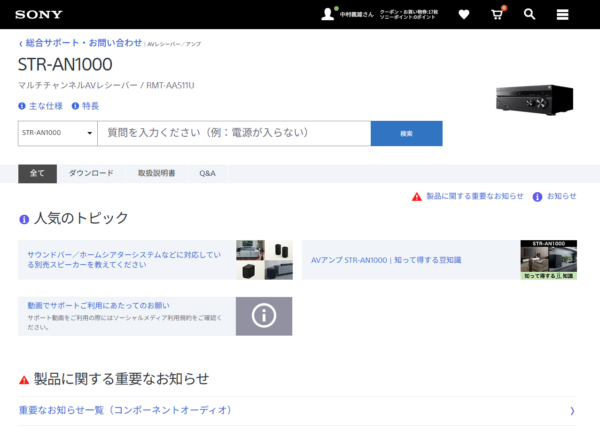Screen dimensions: 600x447
Task: Click the STR-AN1000 page heading
Action: tap(65, 64)
